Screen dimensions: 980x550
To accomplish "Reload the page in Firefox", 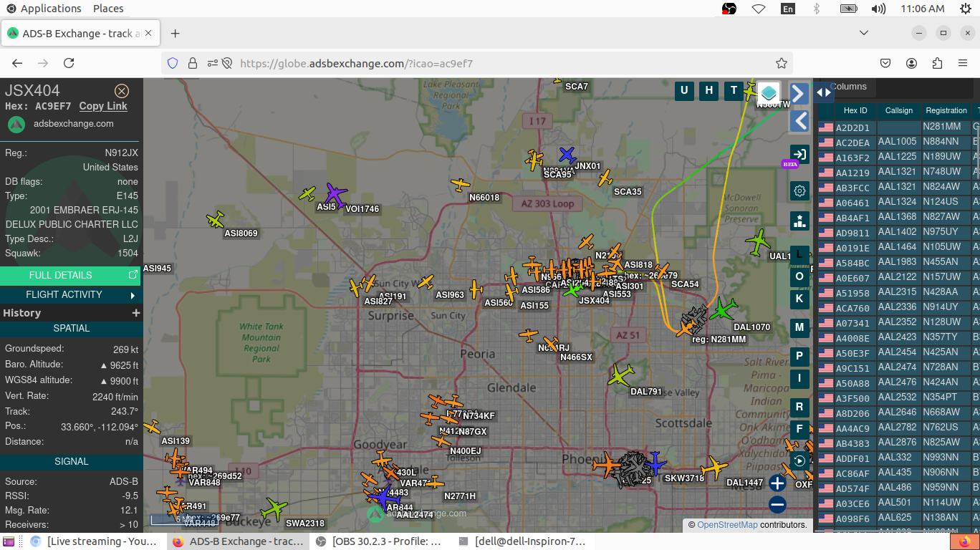I will (69, 63).
